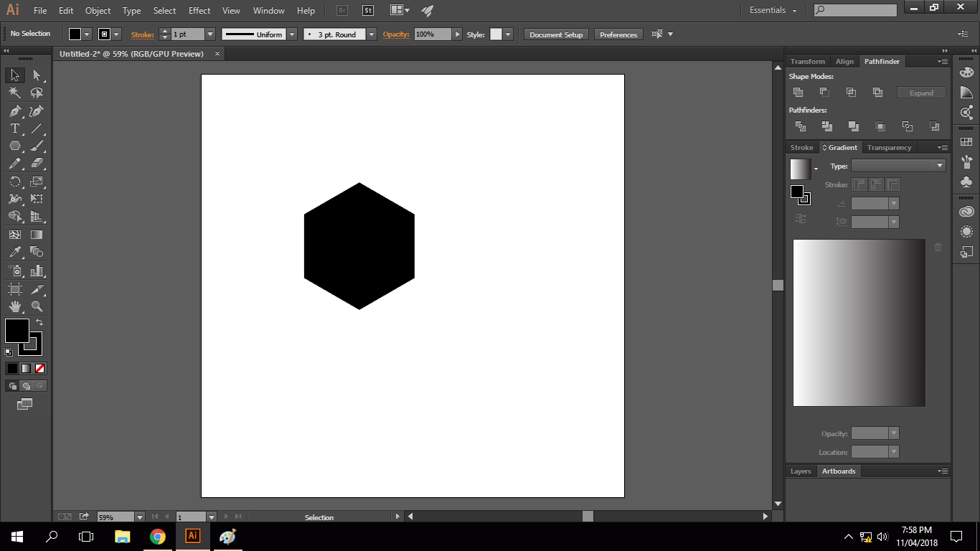
Task: Select the Type tool
Action: (14, 128)
